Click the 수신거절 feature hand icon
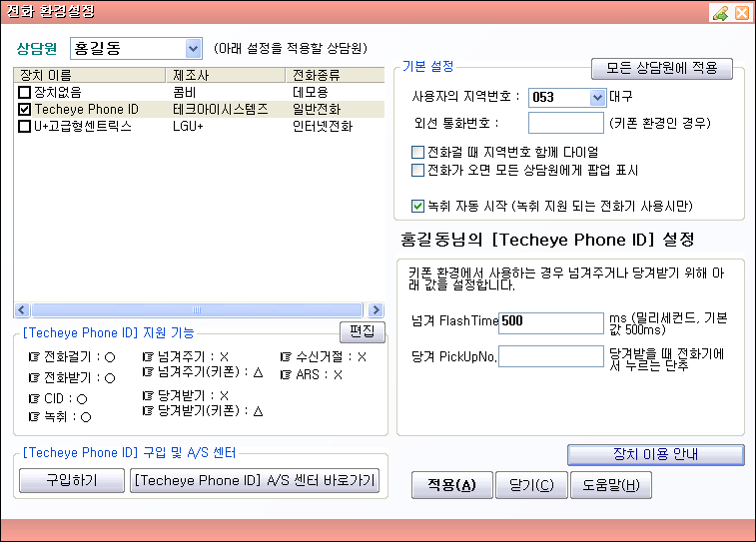Viewport: 756px width, 542px height. coord(286,357)
